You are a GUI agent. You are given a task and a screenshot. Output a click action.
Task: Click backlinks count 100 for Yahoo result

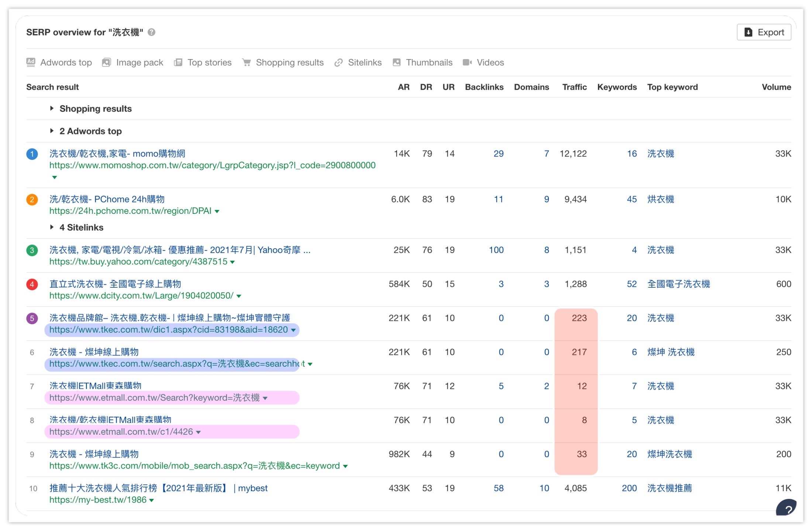pos(496,250)
